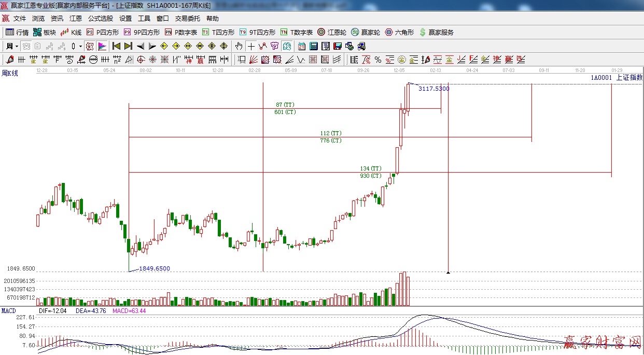
Task: Click the 3117.5300 high price label
Action: point(433,89)
